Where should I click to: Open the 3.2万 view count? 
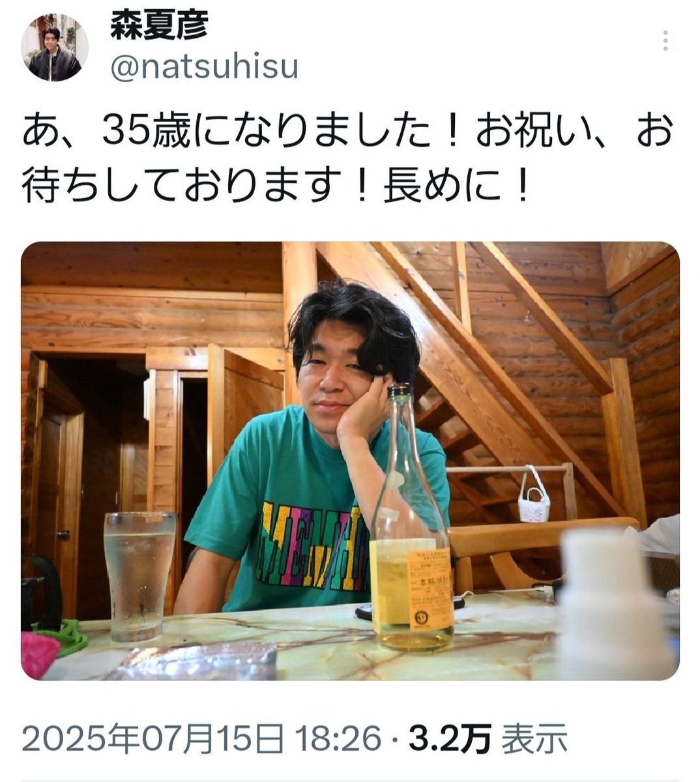[450, 739]
